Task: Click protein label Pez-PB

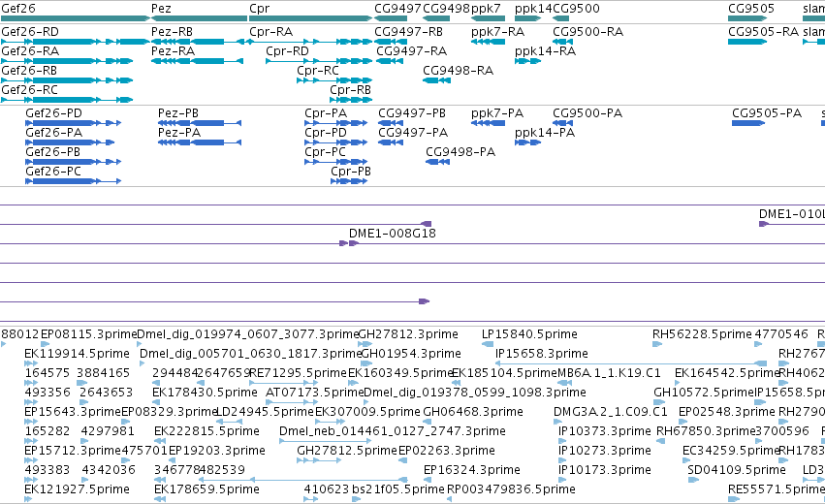Action: pos(178,113)
